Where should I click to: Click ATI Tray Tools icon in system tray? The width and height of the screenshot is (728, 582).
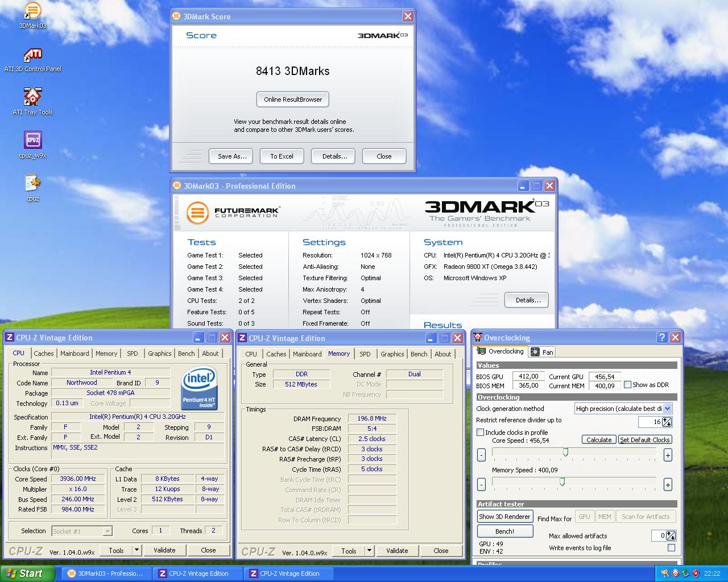click(x=676, y=573)
